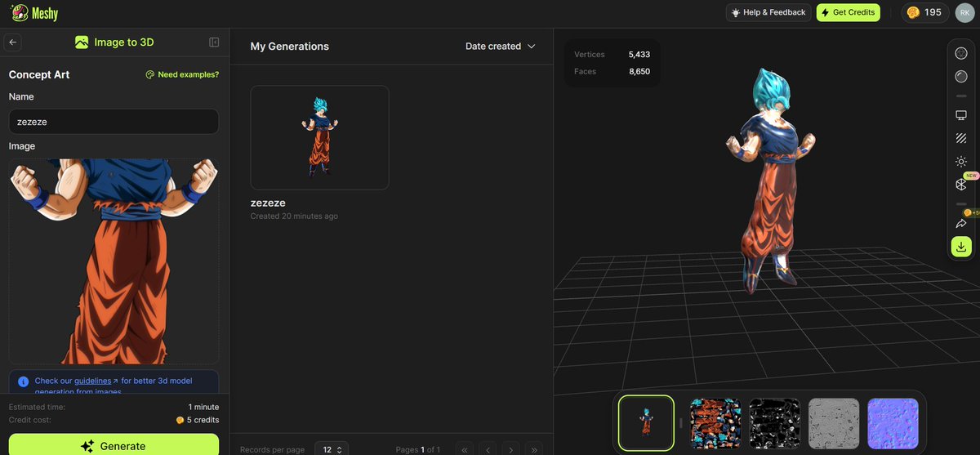Click the Concept Art heading
This screenshot has width=980, height=455.
39,74
